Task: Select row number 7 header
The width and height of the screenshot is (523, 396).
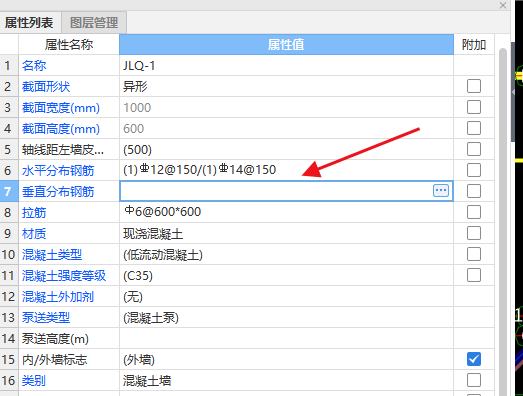Action: [x=9, y=191]
